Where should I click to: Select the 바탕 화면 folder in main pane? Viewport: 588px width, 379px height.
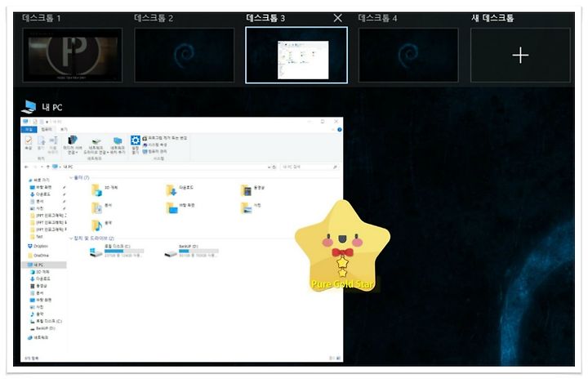[x=180, y=207]
